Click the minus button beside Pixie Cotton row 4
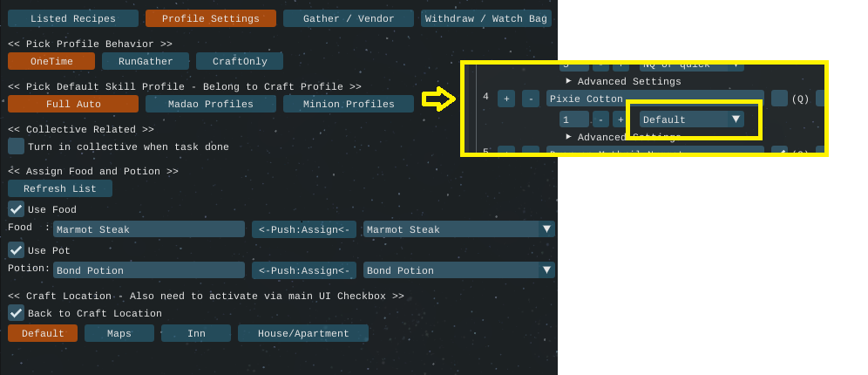The image size is (868, 375). [530, 99]
